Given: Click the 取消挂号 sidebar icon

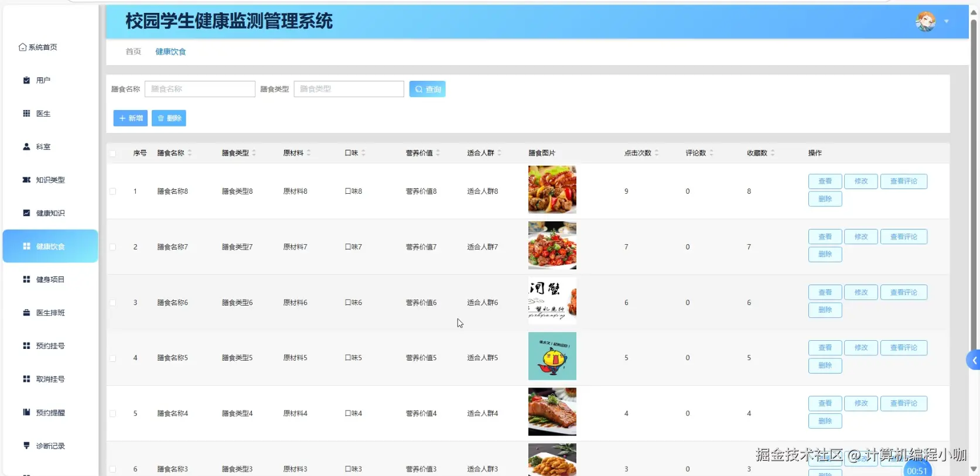Looking at the screenshot, I should tap(26, 379).
